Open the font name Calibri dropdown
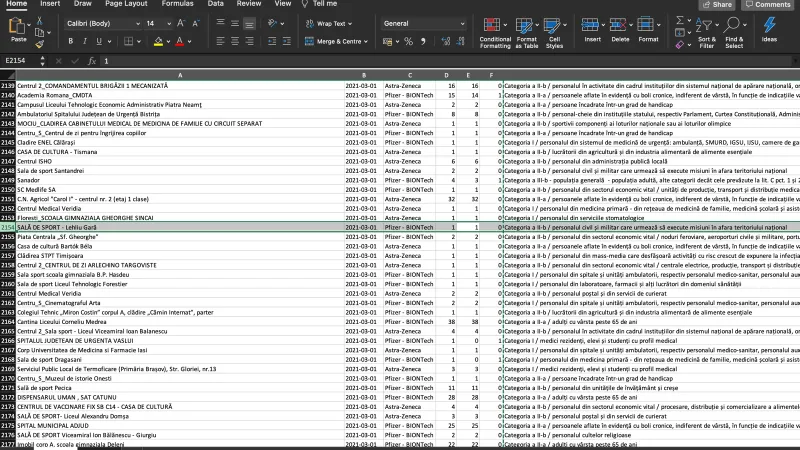 coord(137,23)
